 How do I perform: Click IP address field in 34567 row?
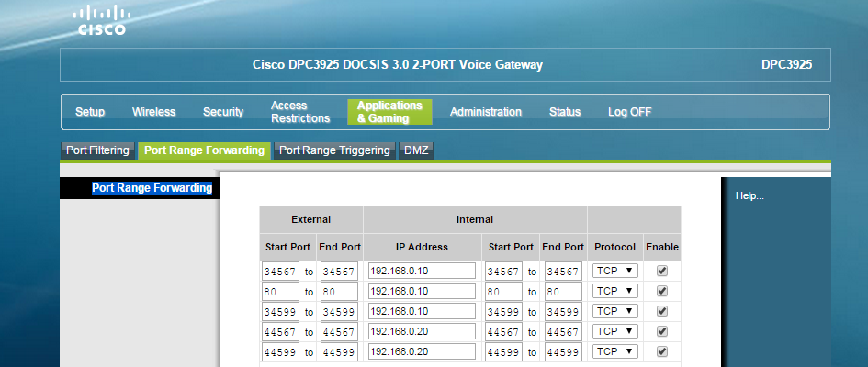coord(422,271)
